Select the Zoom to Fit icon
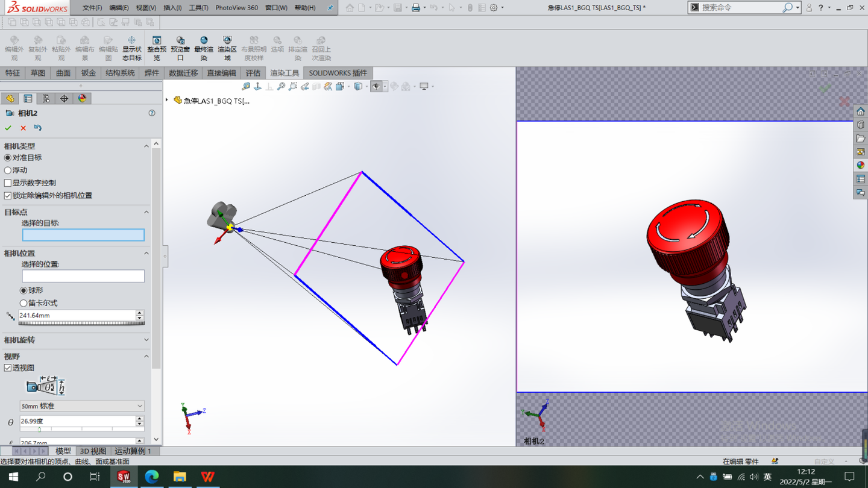 point(281,86)
